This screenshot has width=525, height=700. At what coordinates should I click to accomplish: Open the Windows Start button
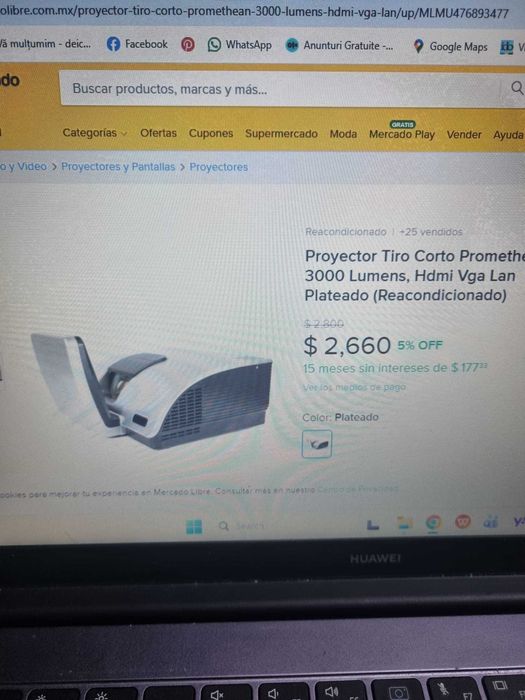[x=194, y=526]
